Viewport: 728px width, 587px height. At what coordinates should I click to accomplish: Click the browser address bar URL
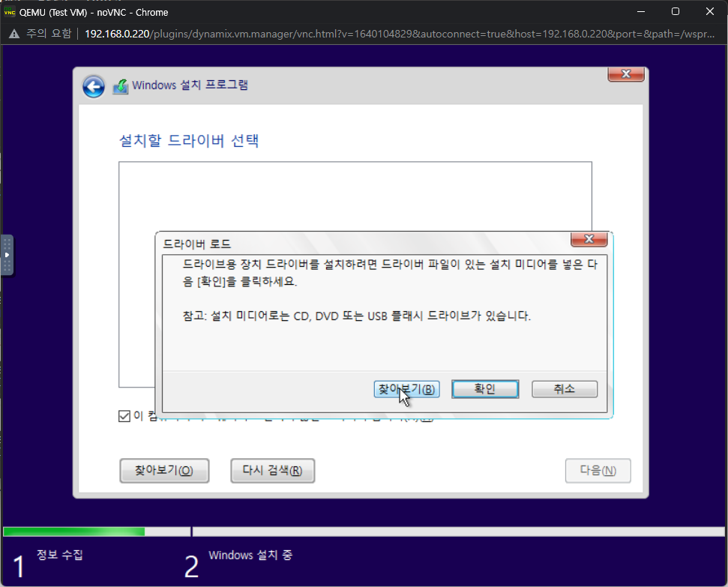click(x=400, y=34)
